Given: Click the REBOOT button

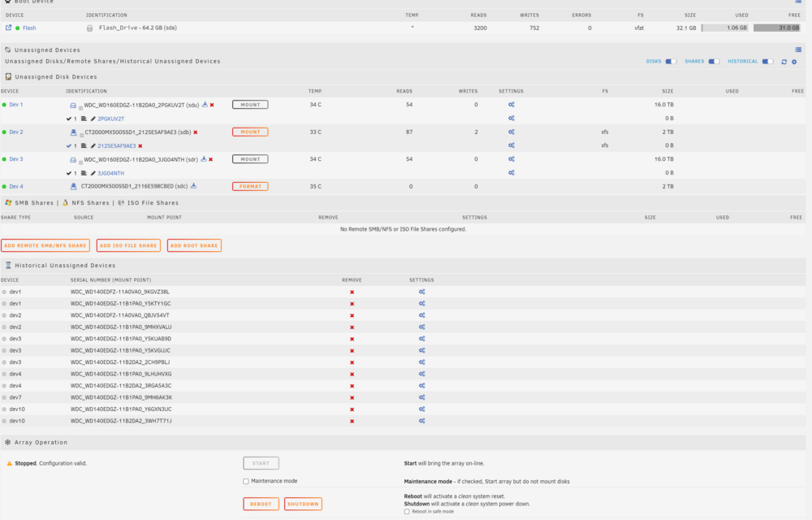Looking at the screenshot, I should [x=261, y=504].
